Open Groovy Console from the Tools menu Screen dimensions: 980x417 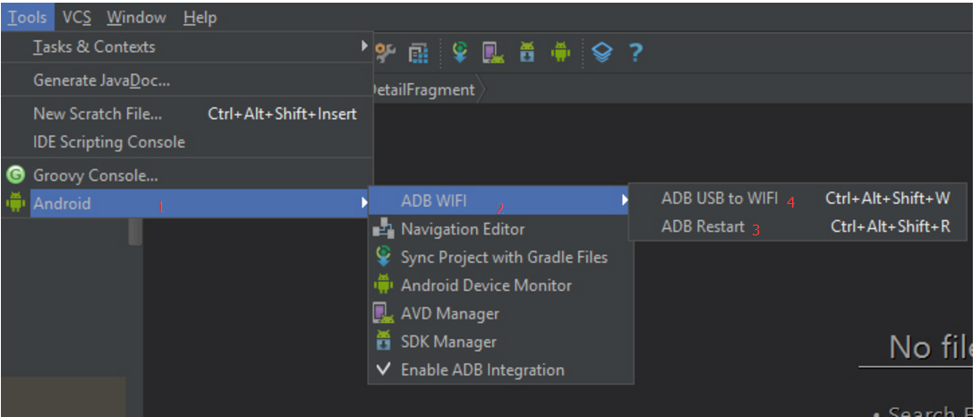coord(96,175)
